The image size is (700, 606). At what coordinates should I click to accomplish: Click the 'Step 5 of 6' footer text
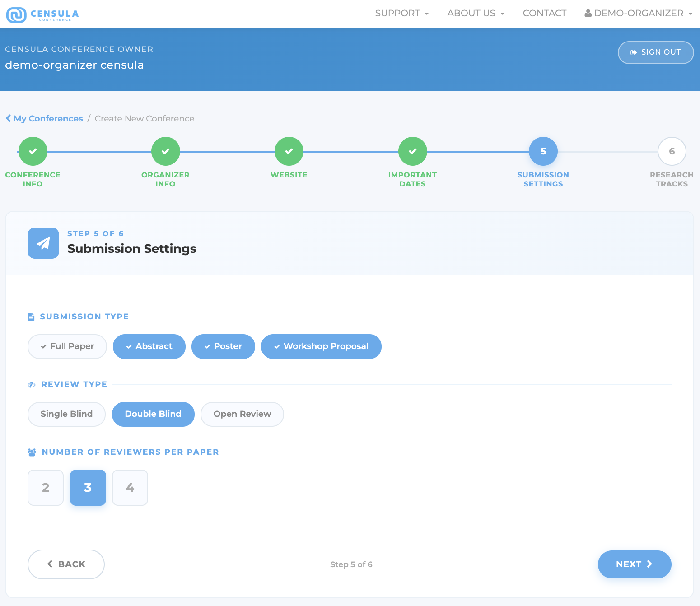pos(351,564)
